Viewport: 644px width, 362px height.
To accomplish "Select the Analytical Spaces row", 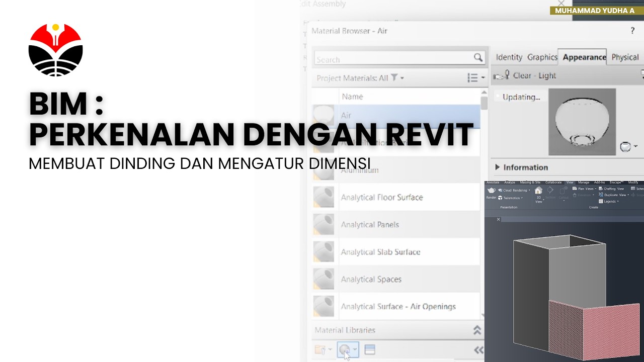I will 396,279.
